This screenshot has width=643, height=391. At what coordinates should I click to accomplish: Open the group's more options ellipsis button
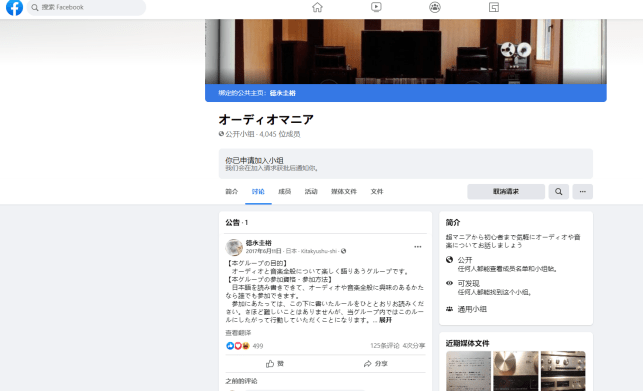point(583,192)
